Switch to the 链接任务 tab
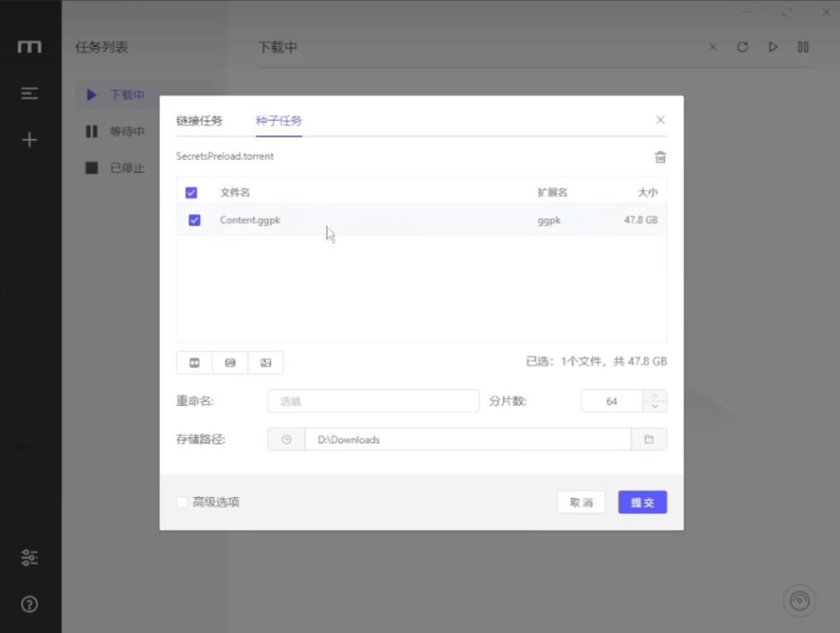Viewport: 840px width, 633px height. 199,121
